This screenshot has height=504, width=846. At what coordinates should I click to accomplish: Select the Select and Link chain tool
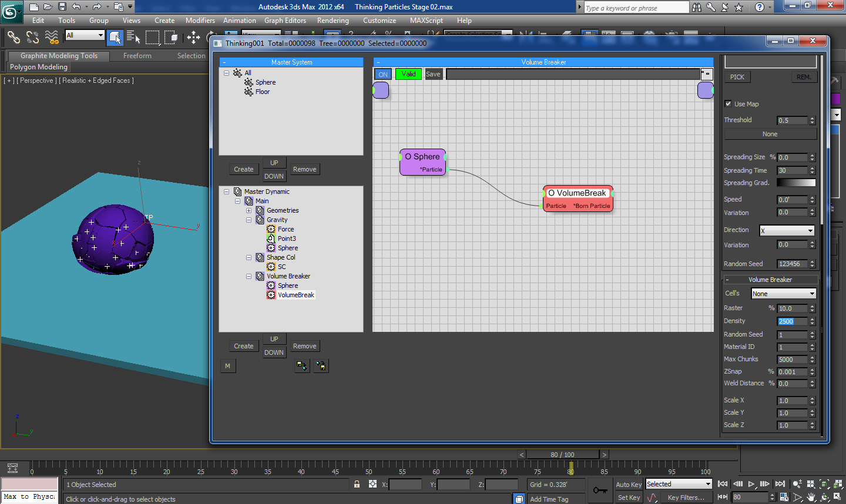[x=14, y=37]
